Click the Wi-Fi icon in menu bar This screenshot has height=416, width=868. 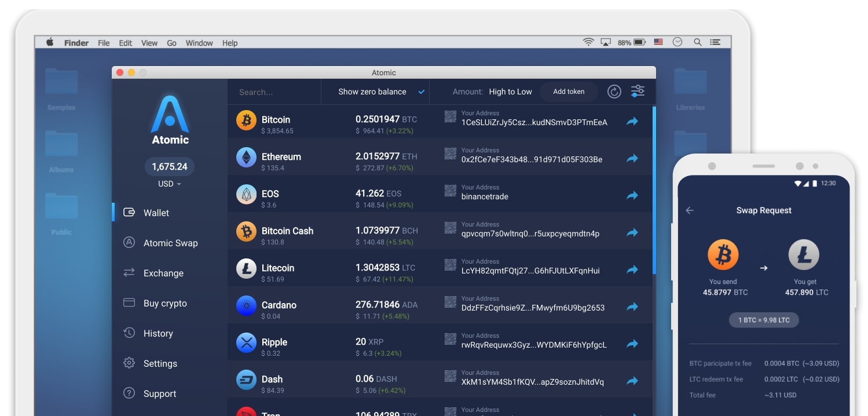click(588, 42)
